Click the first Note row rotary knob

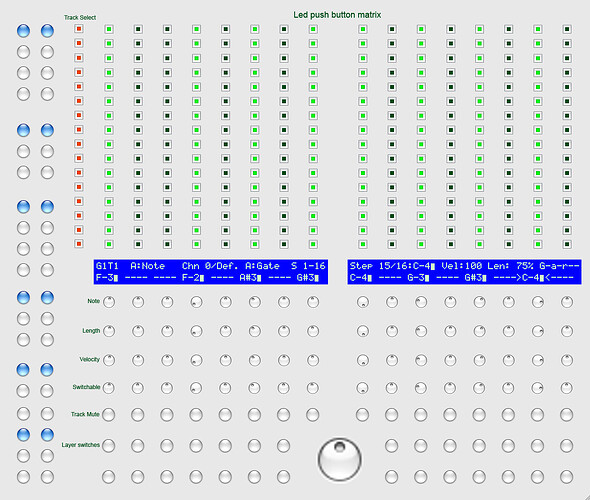109,302
